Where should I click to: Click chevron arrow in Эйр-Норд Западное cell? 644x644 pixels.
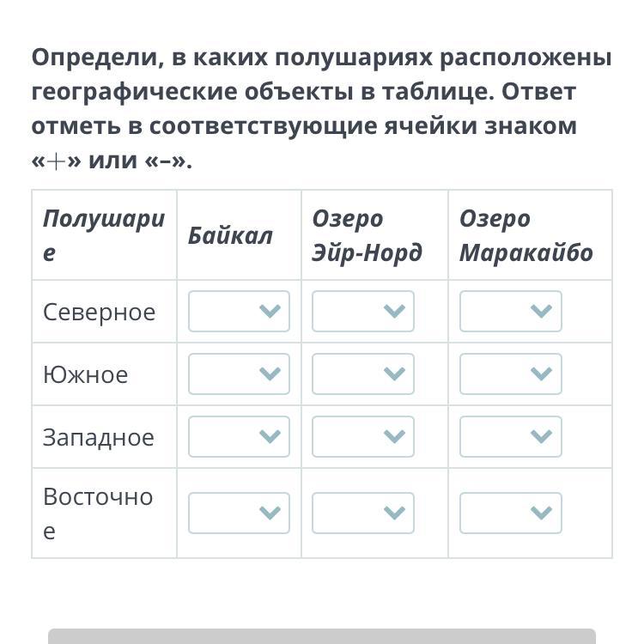tap(394, 436)
